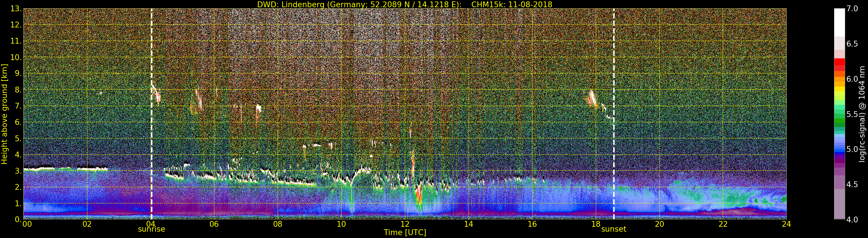Click the colorbar tick value 7.0
Screen dimensions: 868x238
[852, 9]
